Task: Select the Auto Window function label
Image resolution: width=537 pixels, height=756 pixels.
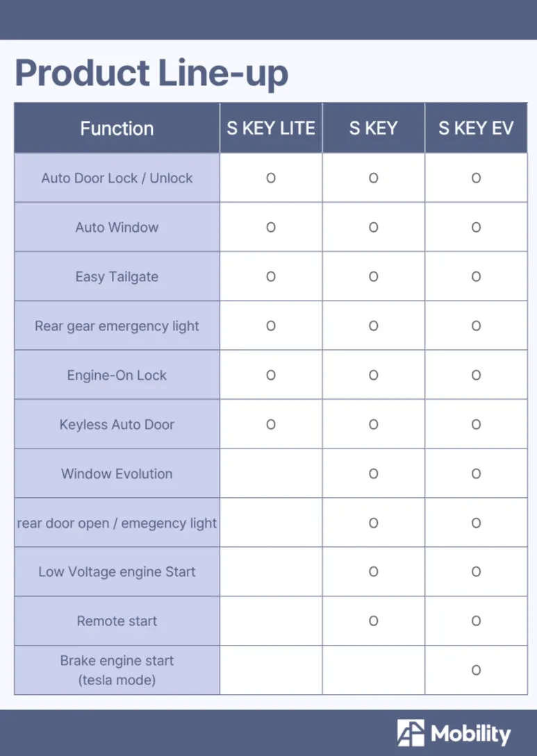Action: pyautogui.click(x=117, y=227)
